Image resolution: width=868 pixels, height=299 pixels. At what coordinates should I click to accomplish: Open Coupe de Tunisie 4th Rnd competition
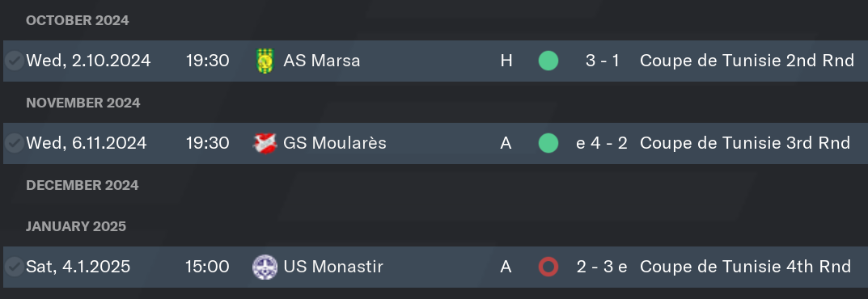click(745, 267)
